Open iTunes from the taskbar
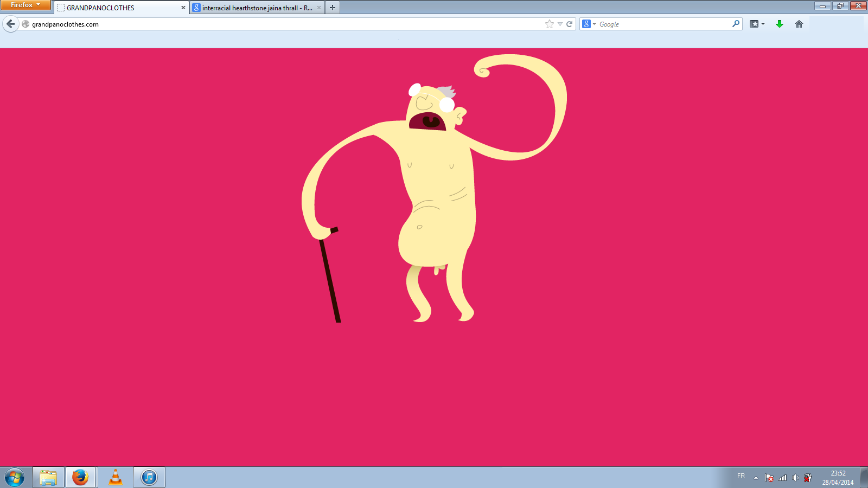The height and width of the screenshot is (488, 868). (149, 477)
